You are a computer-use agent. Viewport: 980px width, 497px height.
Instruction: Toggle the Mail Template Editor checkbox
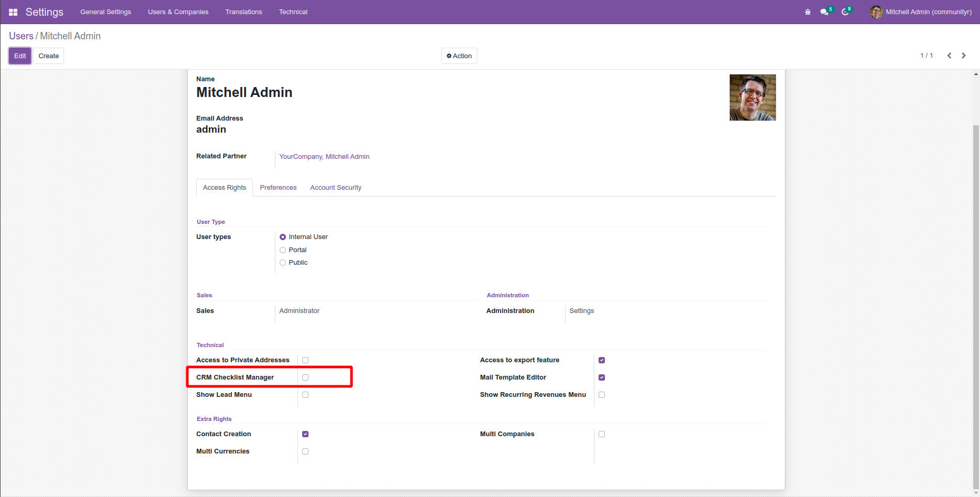pyautogui.click(x=602, y=377)
